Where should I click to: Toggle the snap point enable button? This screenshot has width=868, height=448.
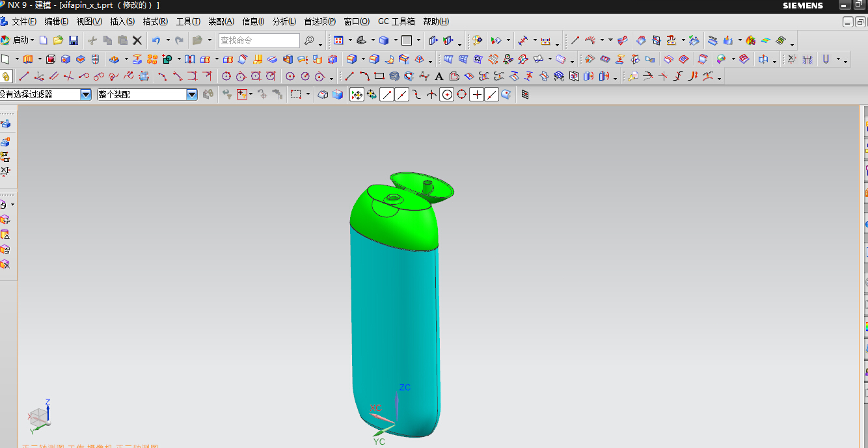(x=357, y=94)
